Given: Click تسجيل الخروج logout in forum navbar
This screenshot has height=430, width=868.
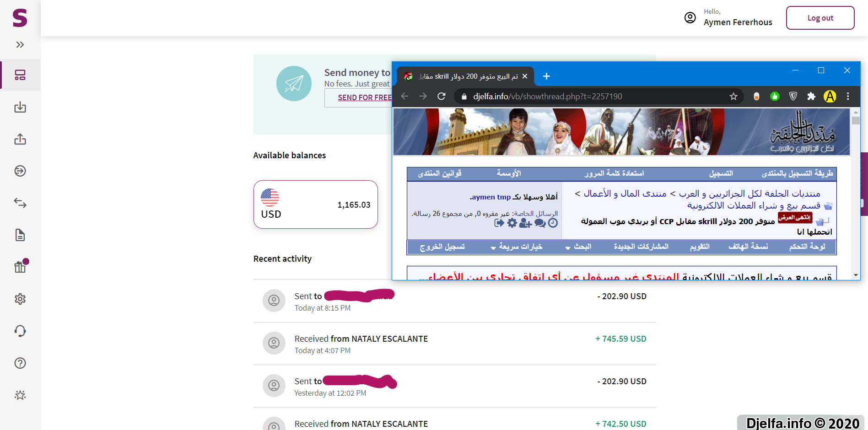Looking at the screenshot, I should click(442, 247).
